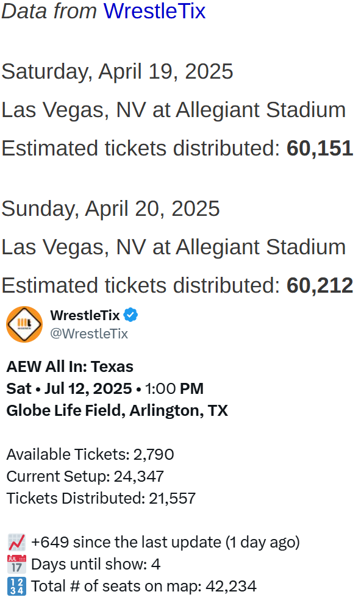Click the Sunday, April 20, 2025 heading

[110, 209]
